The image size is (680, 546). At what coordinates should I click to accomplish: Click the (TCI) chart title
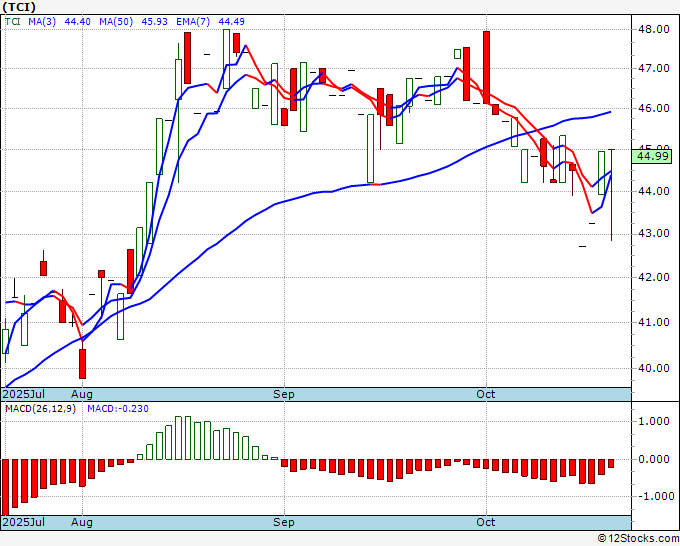tap(19, 7)
